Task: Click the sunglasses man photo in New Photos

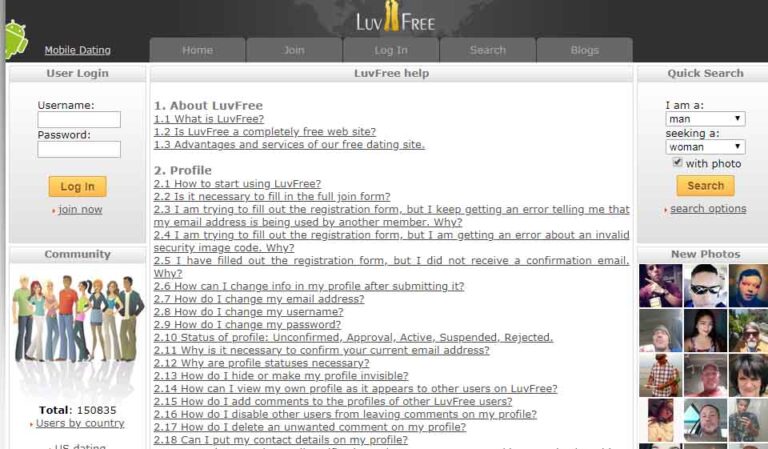Action: [705, 285]
